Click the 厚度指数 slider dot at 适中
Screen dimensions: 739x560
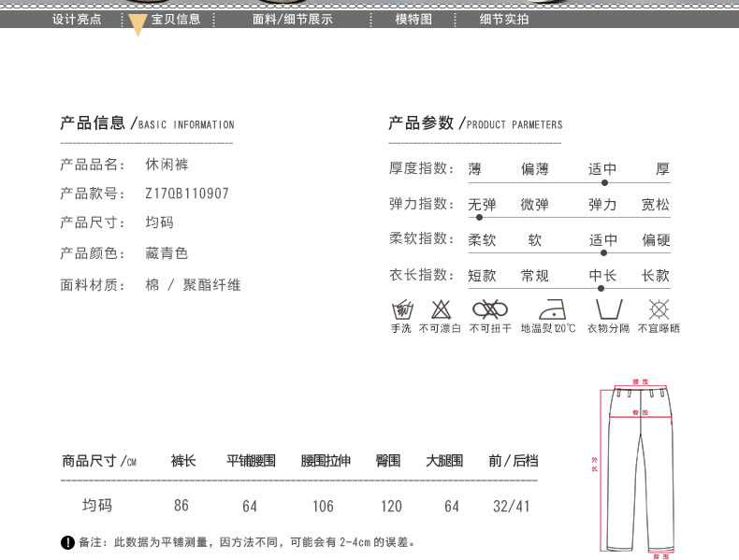click(604, 183)
